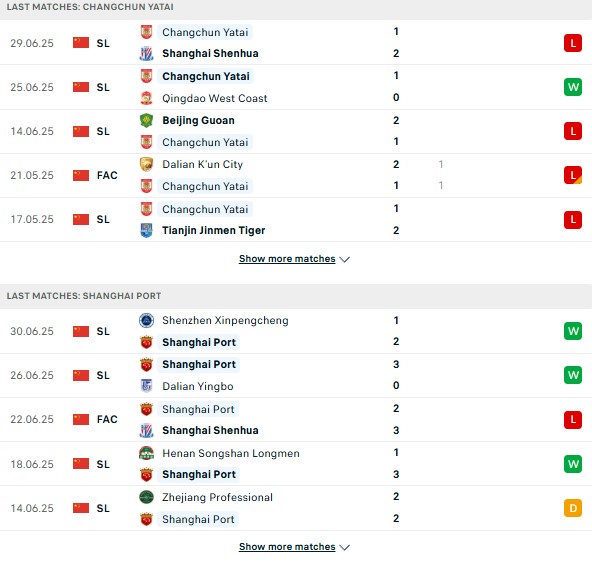Screen dimensions: 592x569
Task: Click the China flag on the 25.06.25 row
Action: pyautogui.click(x=81, y=87)
